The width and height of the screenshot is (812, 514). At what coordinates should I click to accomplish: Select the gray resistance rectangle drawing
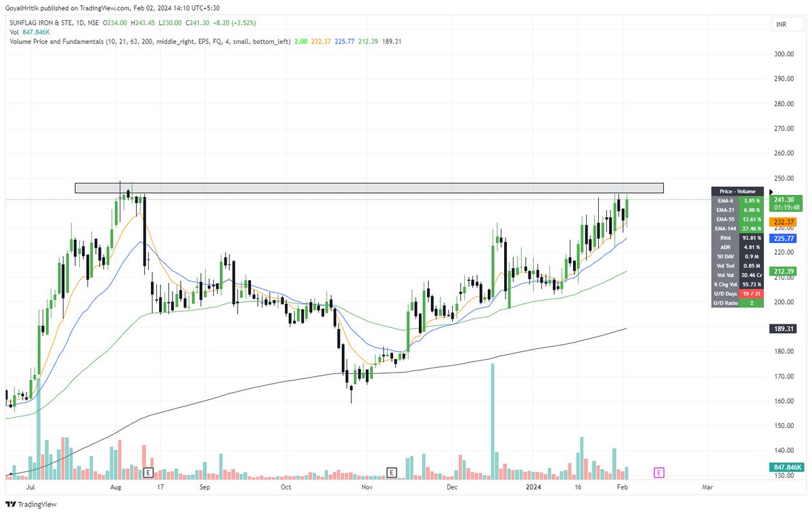point(369,188)
